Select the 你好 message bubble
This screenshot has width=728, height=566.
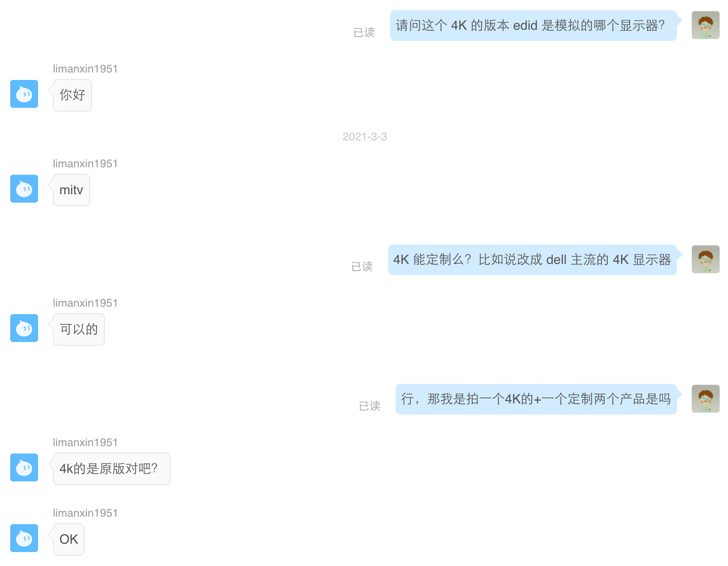click(x=72, y=95)
